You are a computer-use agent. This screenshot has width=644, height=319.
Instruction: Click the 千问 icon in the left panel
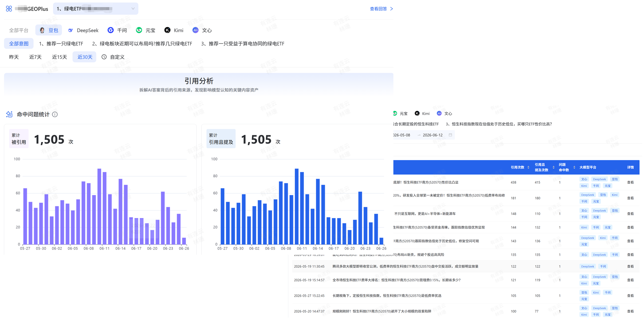pyautogui.click(x=111, y=30)
